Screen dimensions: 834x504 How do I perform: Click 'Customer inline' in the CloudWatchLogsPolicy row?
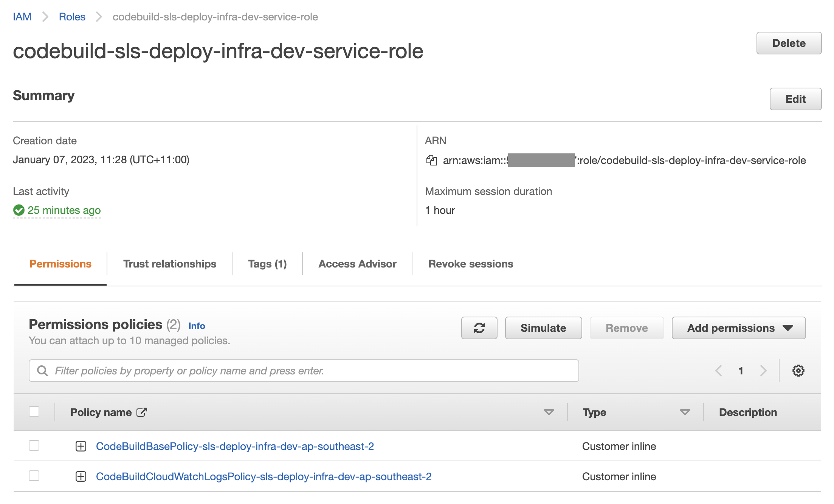(619, 476)
